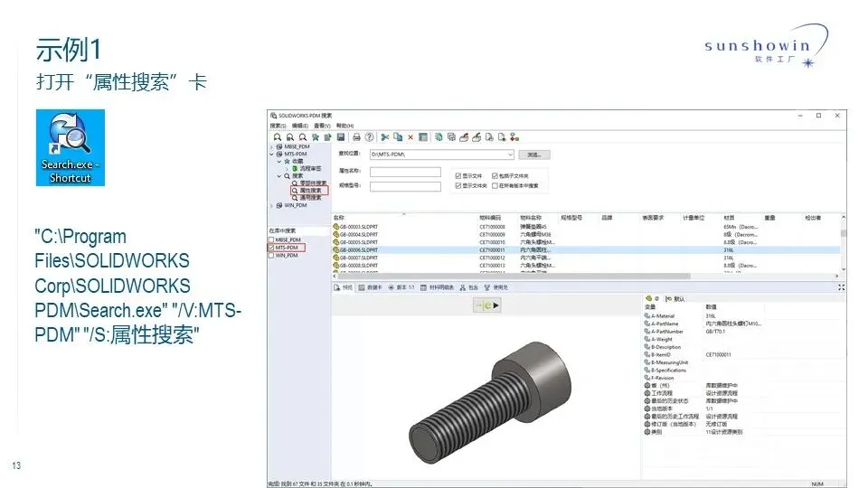Switch to the contains tab
The image size is (868, 488).
tap(469, 287)
